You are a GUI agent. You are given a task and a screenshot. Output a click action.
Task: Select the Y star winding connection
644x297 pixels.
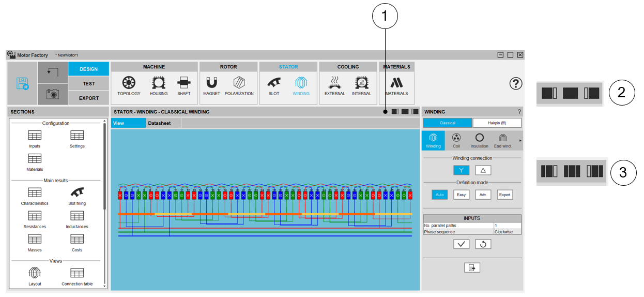point(462,170)
